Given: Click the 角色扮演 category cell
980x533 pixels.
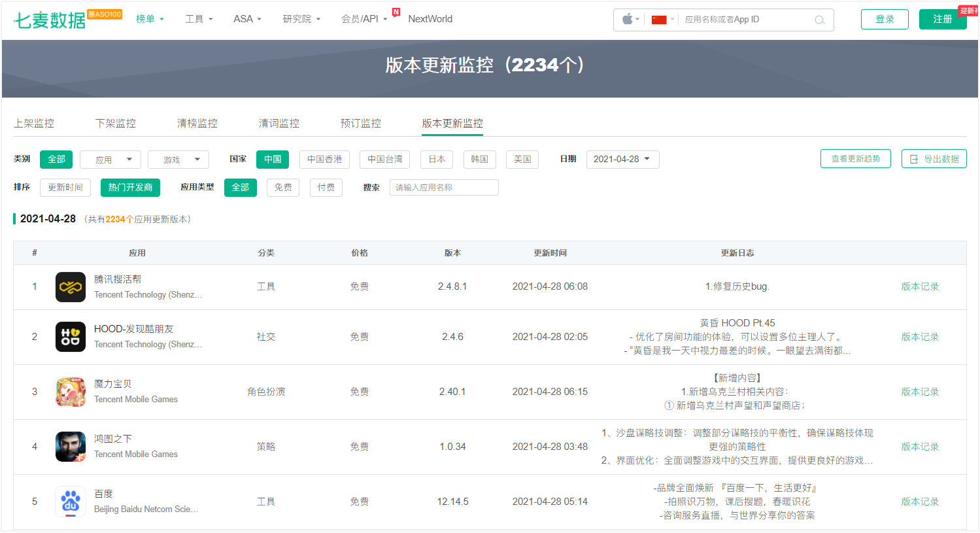Looking at the screenshot, I should pos(266,392).
